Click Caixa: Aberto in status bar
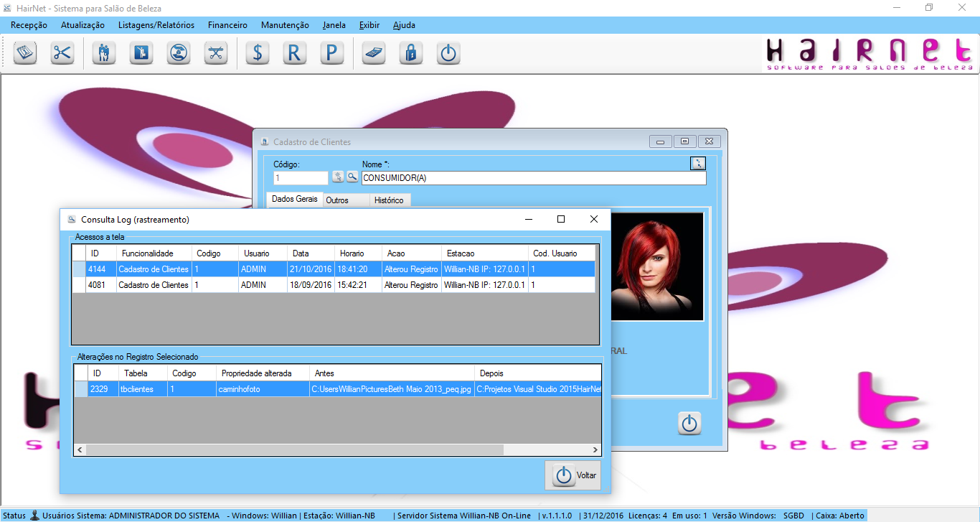 click(840, 516)
